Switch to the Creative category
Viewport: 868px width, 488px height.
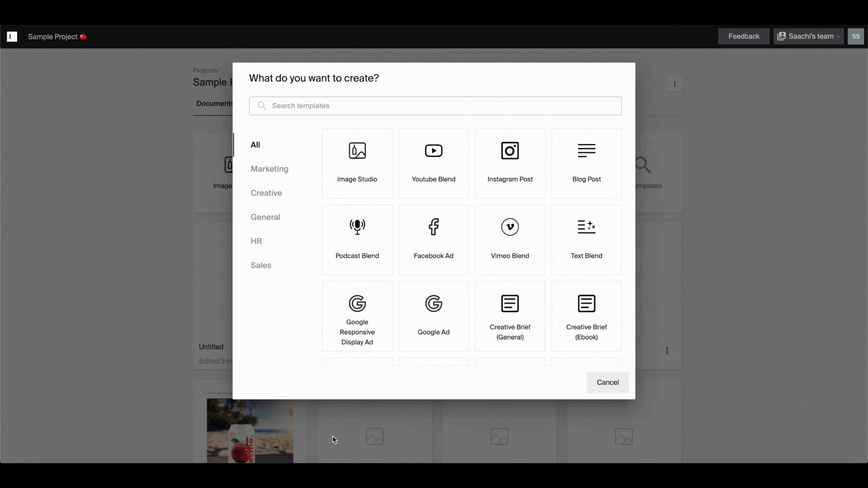[x=266, y=192]
